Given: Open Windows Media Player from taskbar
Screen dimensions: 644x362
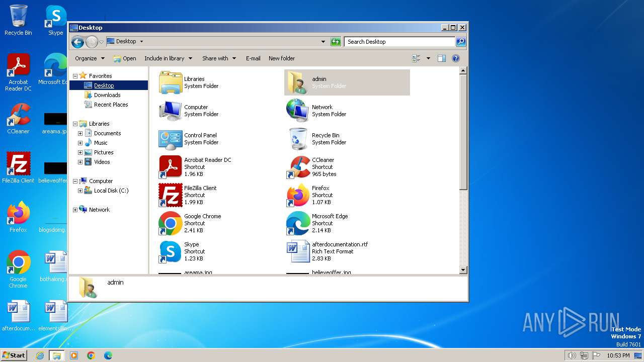Looking at the screenshot, I should pyautogui.click(x=74, y=355).
